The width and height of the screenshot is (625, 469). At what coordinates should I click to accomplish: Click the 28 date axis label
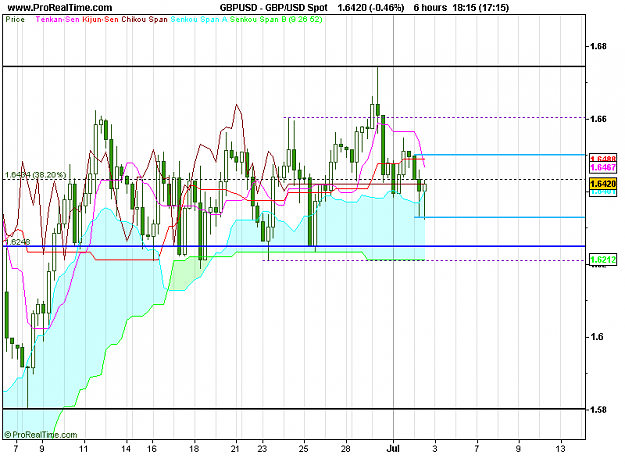[346, 449]
